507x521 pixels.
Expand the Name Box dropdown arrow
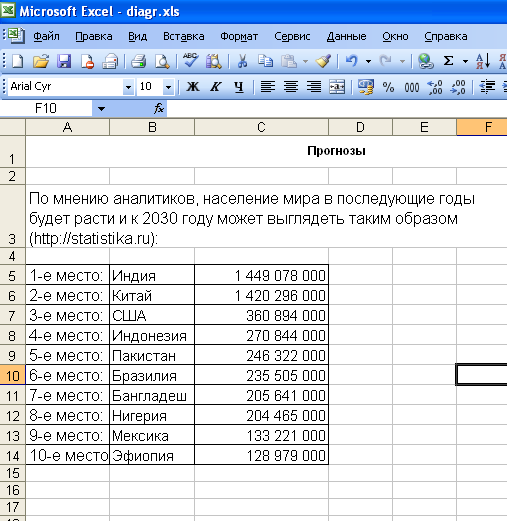pyautogui.click(x=101, y=109)
